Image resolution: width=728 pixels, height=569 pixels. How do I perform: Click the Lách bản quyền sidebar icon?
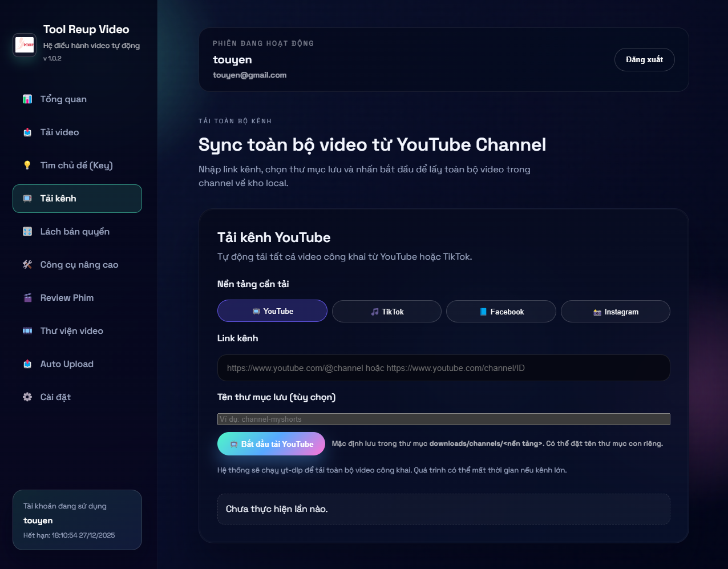click(x=27, y=232)
